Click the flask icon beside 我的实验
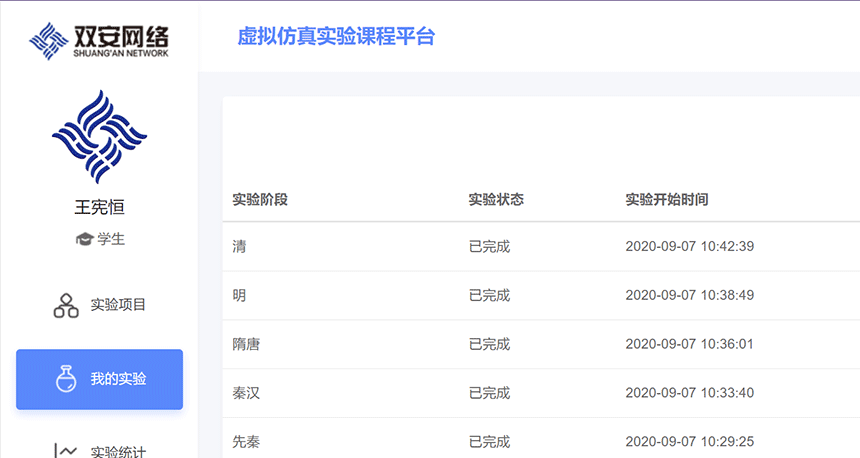This screenshot has width=860, height=458. click(66, 378)
